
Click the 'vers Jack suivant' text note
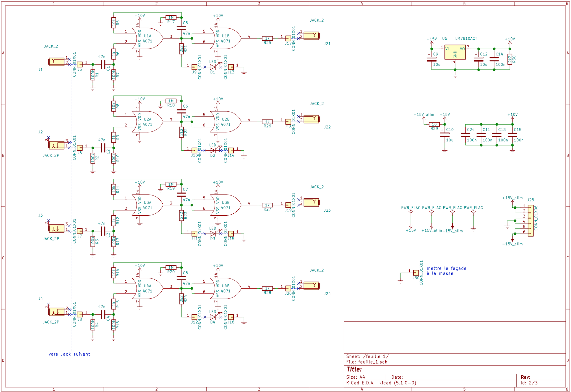[69, 354]
